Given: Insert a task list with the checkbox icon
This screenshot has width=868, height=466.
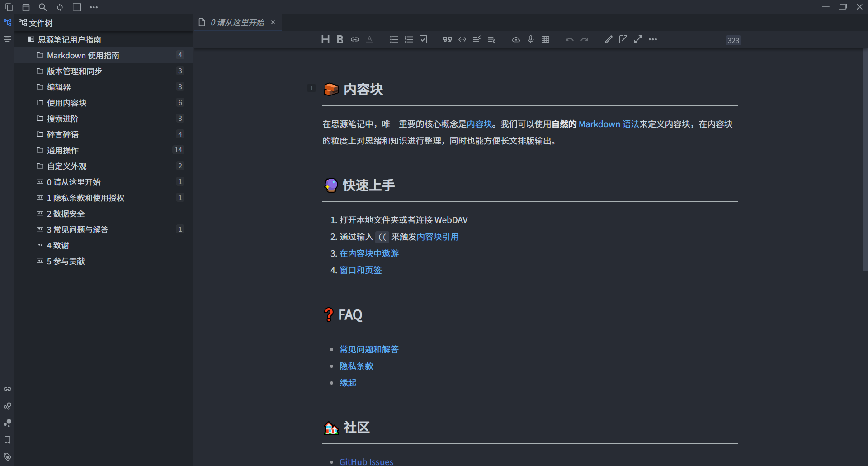Looking at the screenshot, I should coord(423,39).
